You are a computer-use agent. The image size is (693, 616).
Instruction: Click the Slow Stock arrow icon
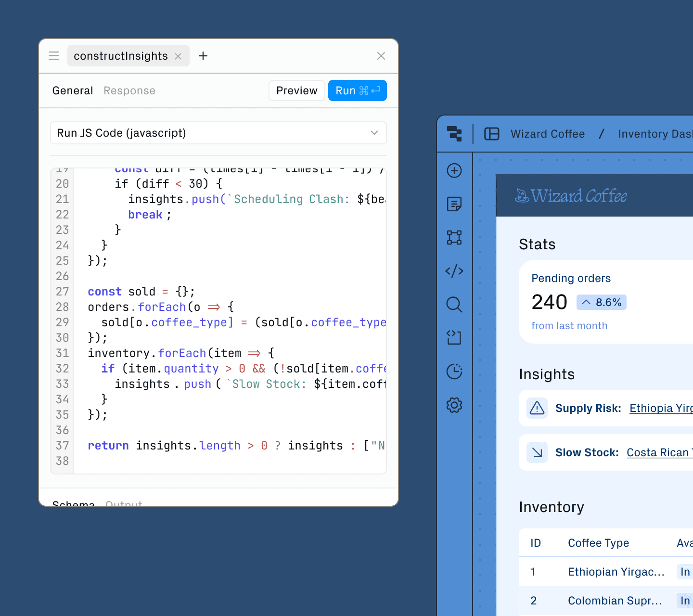537,452
